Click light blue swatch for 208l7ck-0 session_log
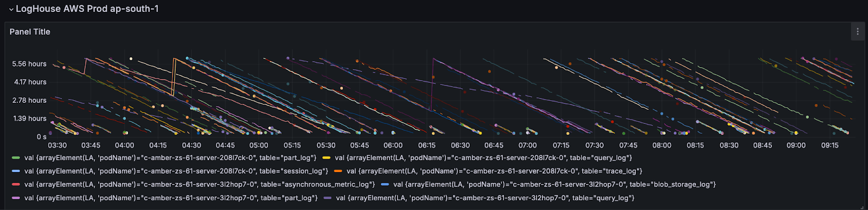This screenshot has height=210, width=868. click(x=16, y=171)
